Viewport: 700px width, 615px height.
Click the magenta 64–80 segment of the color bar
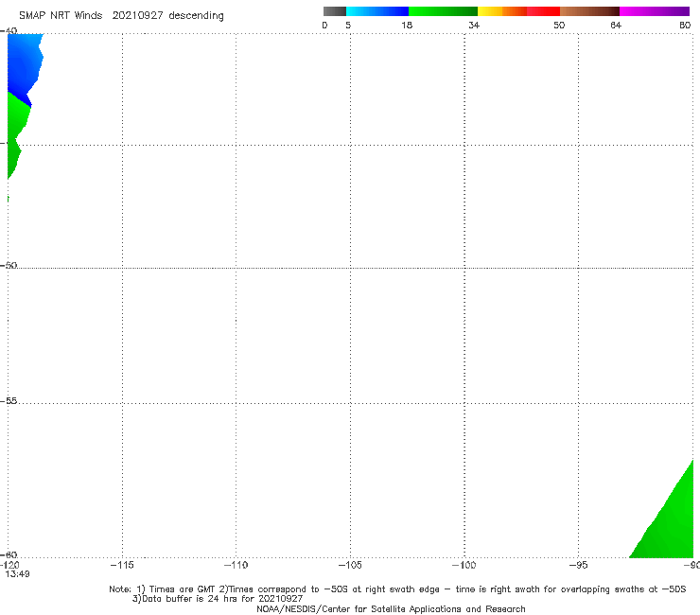point(655,11)
